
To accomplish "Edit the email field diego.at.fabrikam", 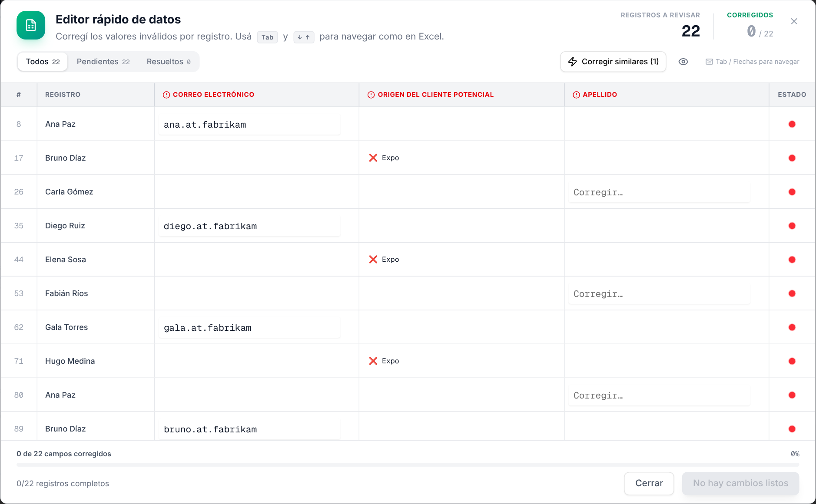I will coord(249,226).
